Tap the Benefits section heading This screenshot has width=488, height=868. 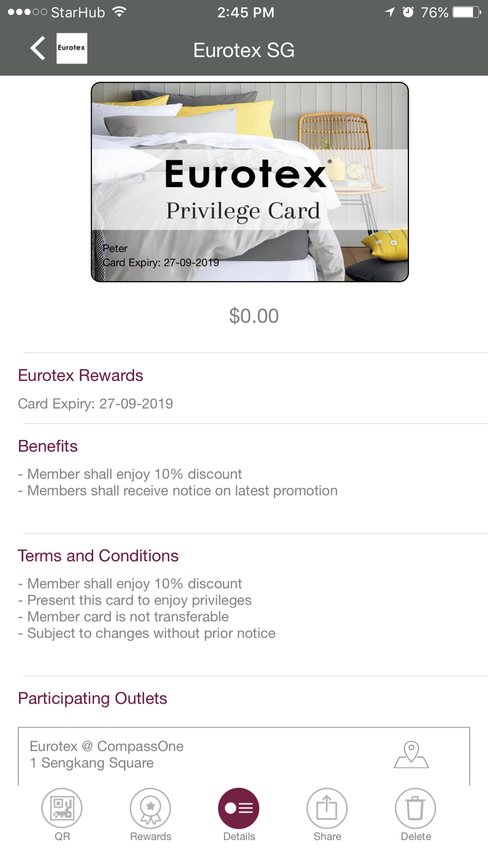(48, 446)
